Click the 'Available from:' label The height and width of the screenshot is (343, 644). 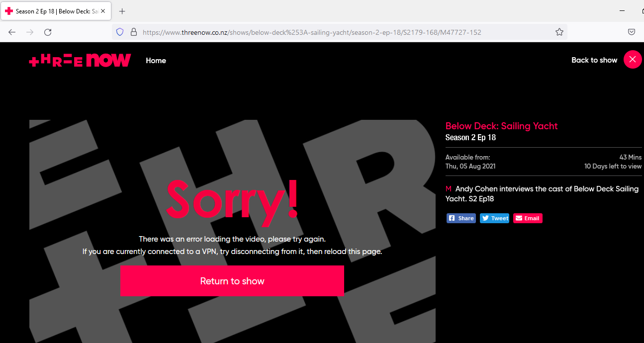point(468,158)
